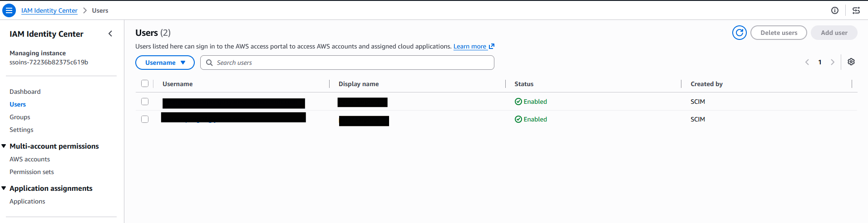Click the search magnifier icon
The width and height of the screenshot is (868, 223).
point(209,63)
